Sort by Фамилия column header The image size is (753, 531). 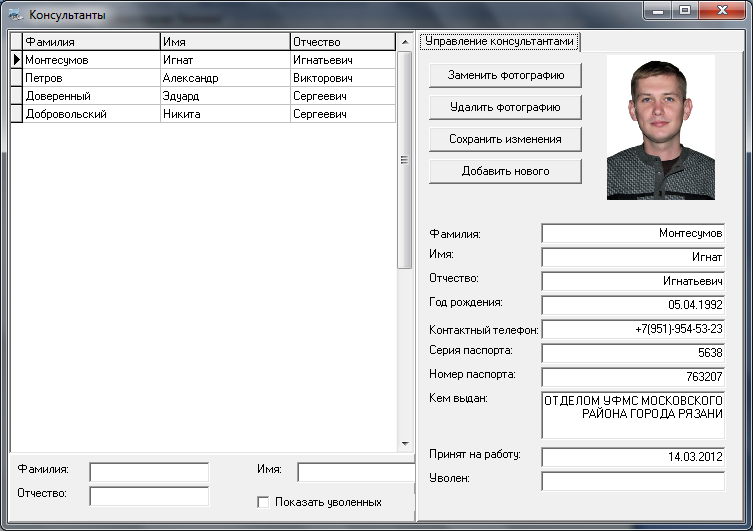click(x=91, y=42)
